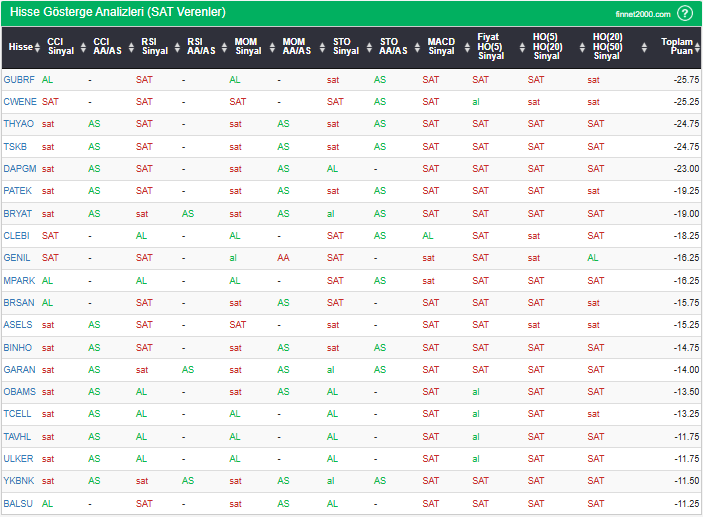Sort by HO(20) HO(50) Sinyal header
This screenshot has height=517, width=703.
[x=606, y=47]
